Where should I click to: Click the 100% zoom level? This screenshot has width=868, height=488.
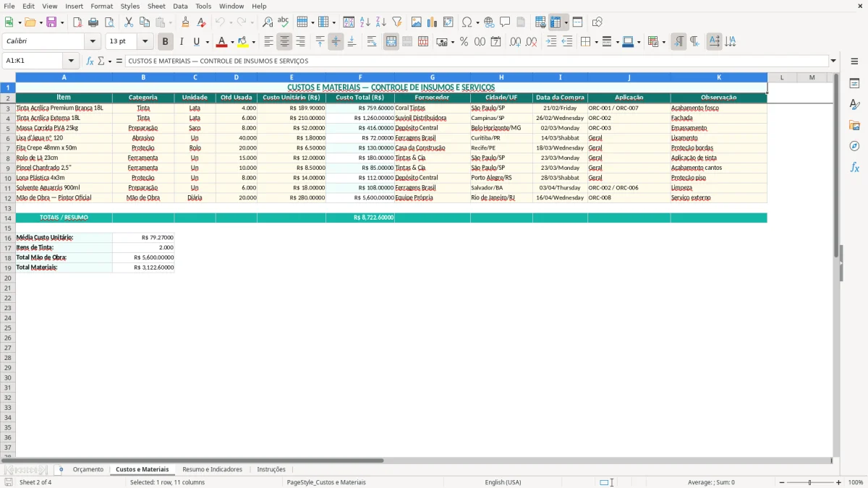pyautogui.click(x=856, y=482)
